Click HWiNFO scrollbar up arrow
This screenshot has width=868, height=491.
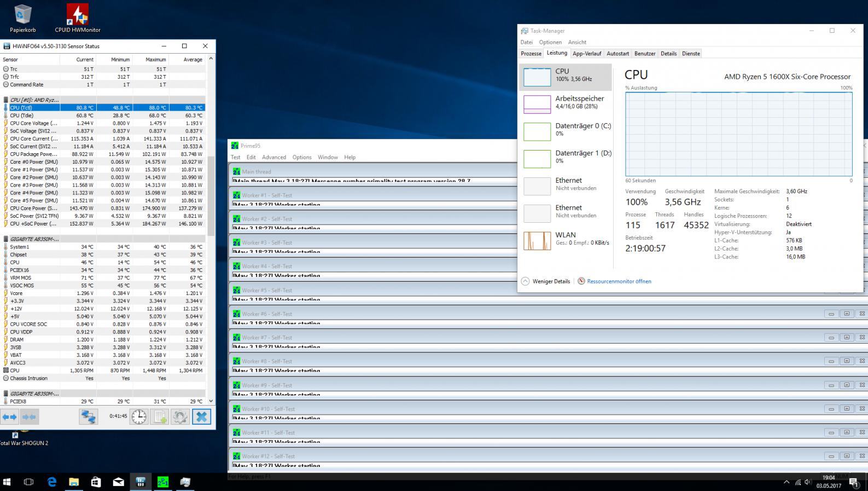tap(211, 59)
